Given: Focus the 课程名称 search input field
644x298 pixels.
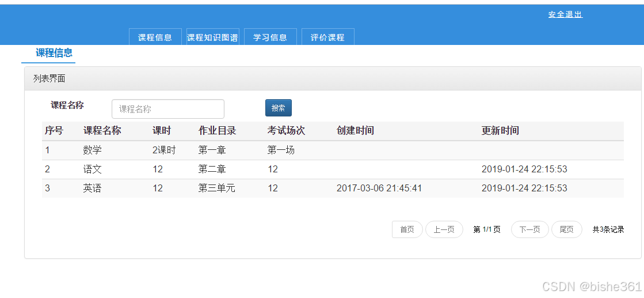Looking at the screenshot, I should (168, 109).
